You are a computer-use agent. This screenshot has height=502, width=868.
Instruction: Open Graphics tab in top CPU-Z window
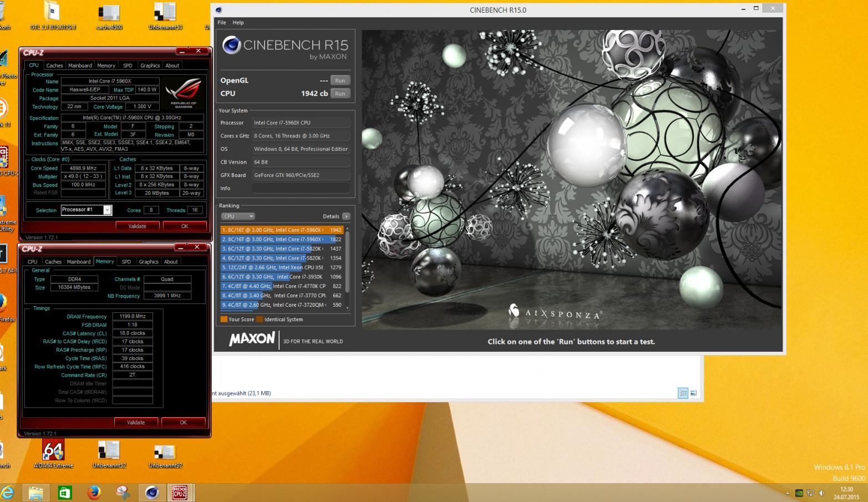(150, 65)
